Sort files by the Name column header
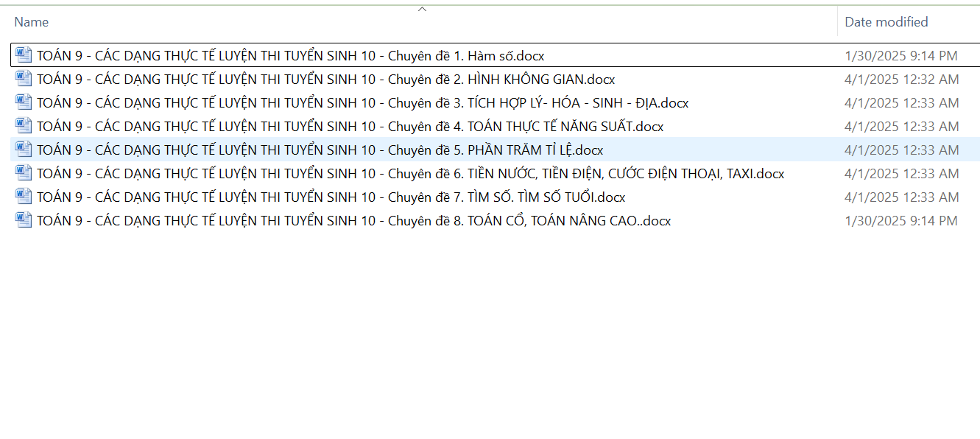This screenshot has height=439, width=980. click(32, 22)
